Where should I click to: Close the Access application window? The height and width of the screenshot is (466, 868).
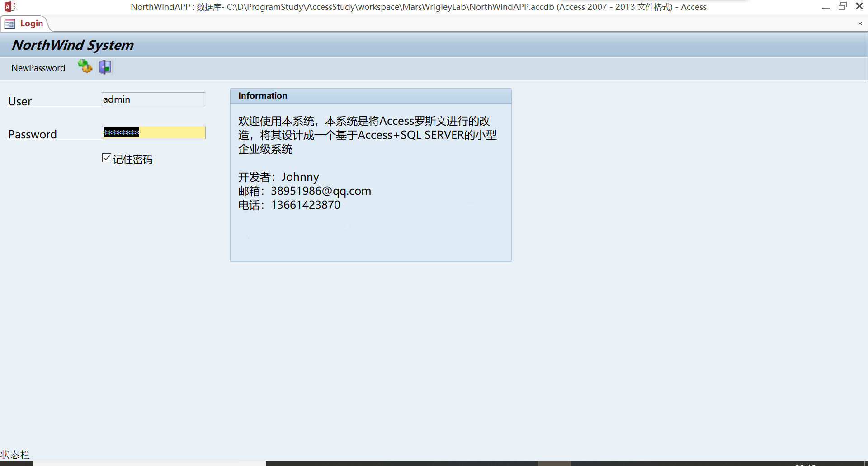[x=859, y=6]
